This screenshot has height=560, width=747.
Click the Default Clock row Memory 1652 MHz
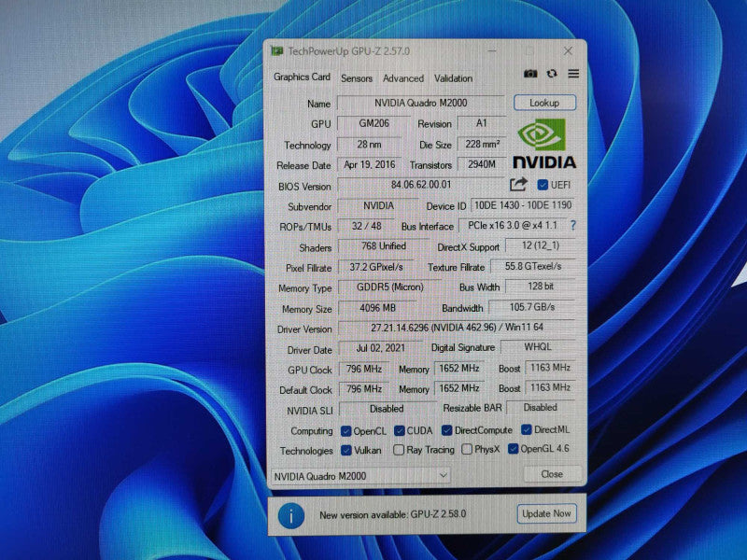pos(459,387)
